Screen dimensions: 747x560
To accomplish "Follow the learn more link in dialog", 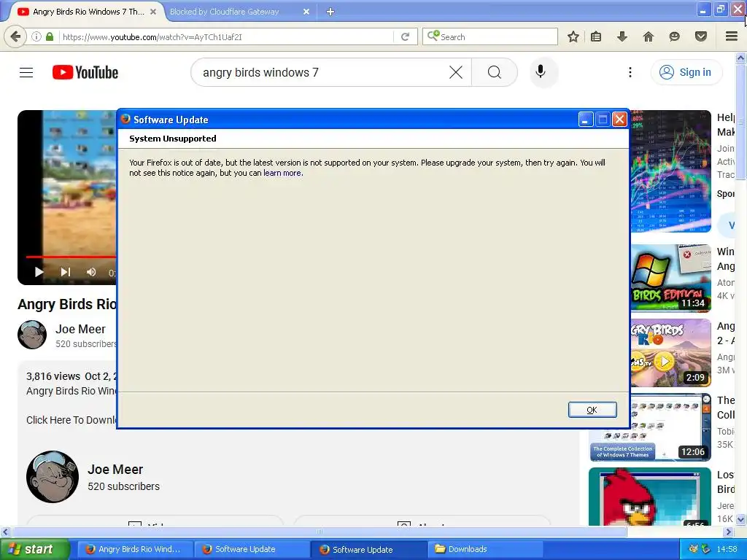I will pyautogui.click(x=282, y=173).
